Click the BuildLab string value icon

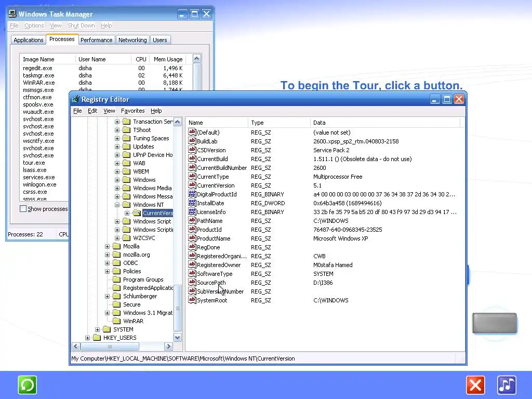[x=192, y=141]
